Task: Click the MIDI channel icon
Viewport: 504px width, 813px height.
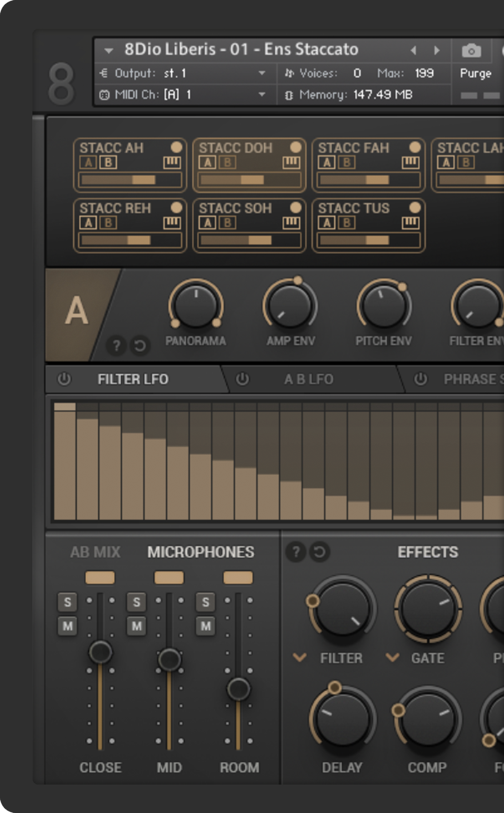Action: pos(104,95)
